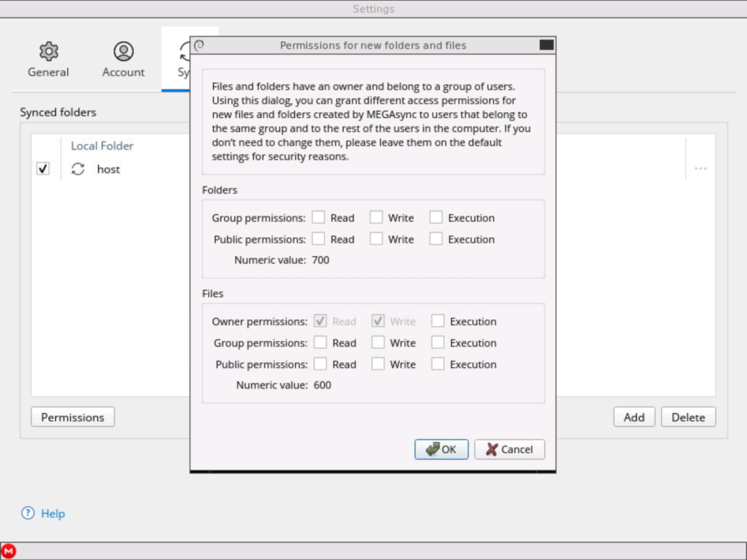Click the Local Folder column header
Image resolution: width=747 pixels, height=560 pixels.
102,146
